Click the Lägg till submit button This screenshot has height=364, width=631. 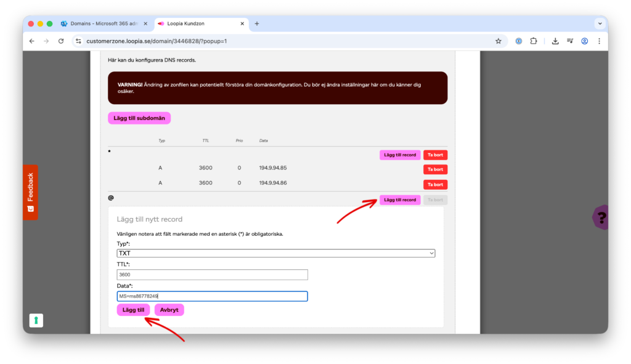tap(133, 310)
